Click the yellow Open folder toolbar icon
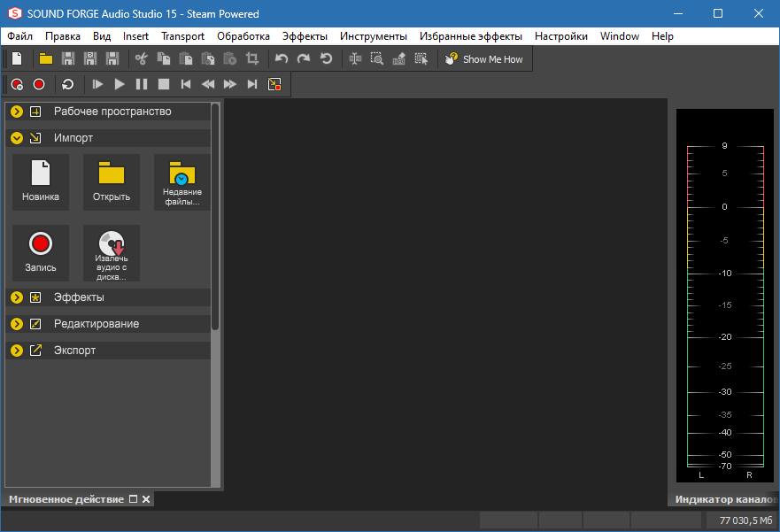The width and height of the screenshot is (780, 532). (46, 58)
